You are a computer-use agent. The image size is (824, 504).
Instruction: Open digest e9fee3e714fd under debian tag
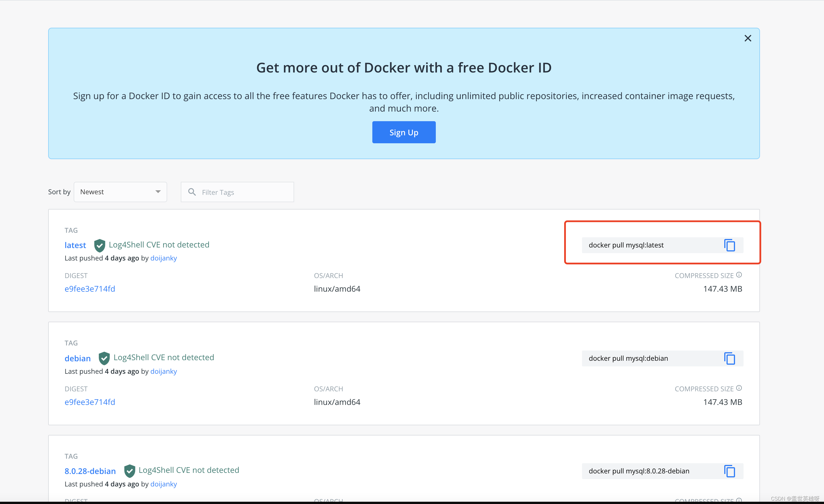point(90,402)
